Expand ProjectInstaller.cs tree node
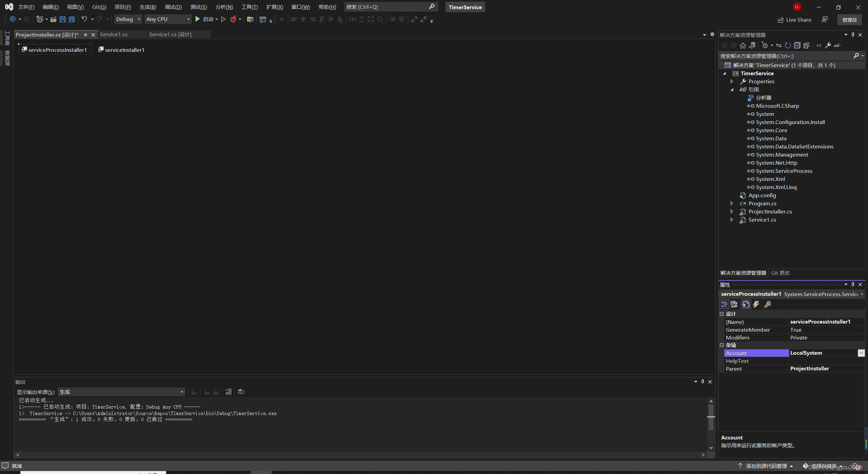 (732, 212)
